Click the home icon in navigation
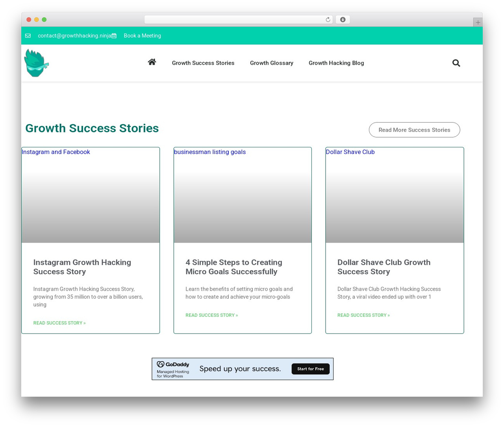This screenshot has width=504, height=427. click(x=152, y=62)
